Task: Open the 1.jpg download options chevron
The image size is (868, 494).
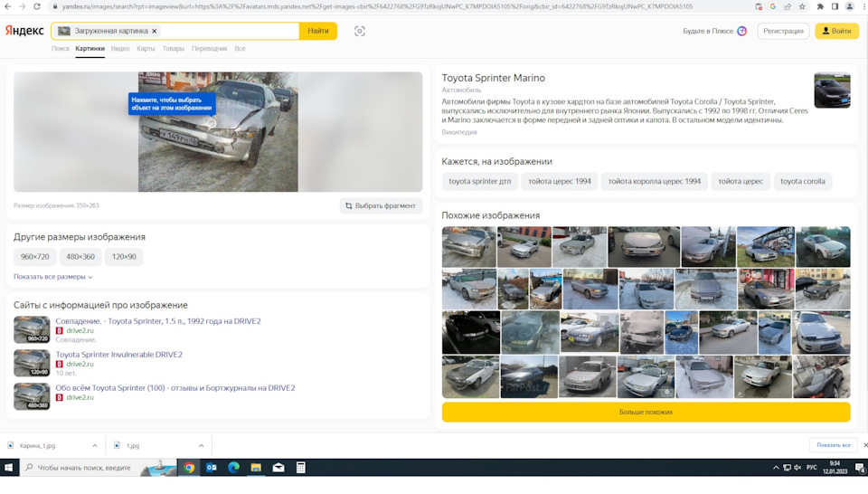Action: pyautogui.click(x=201, y=445)
